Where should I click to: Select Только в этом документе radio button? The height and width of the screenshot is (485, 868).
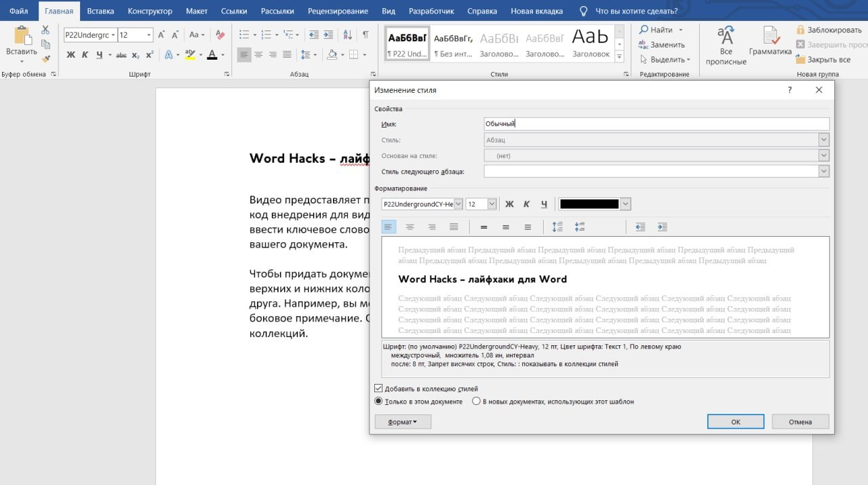click(378, 402)
